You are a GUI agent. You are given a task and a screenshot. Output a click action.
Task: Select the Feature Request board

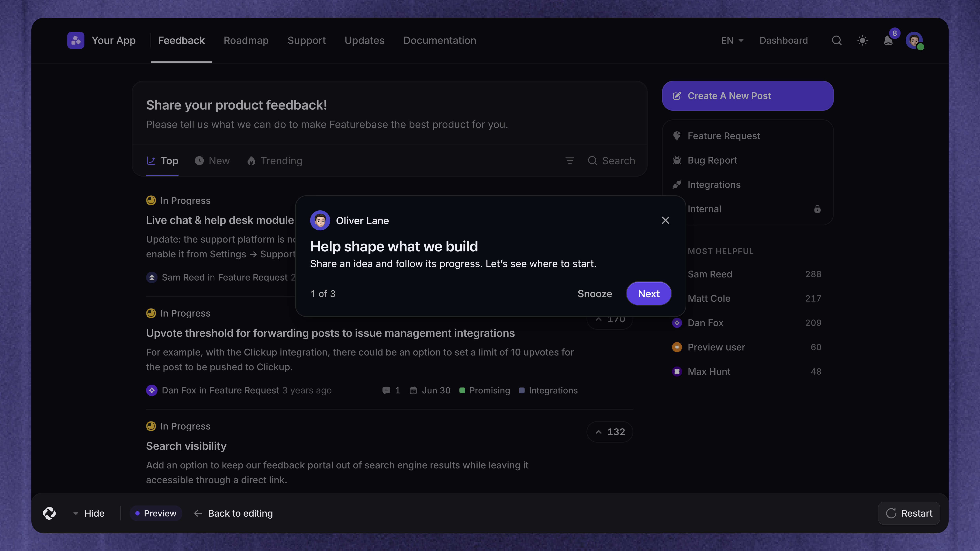coord(748,136)
